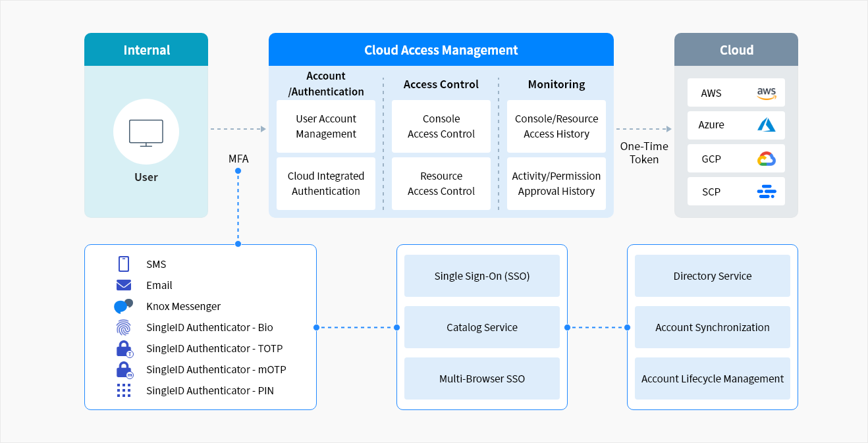Open the Directory Service box
Image resolution: width=868 pixels, height=443 pixels.
[712, 276]
